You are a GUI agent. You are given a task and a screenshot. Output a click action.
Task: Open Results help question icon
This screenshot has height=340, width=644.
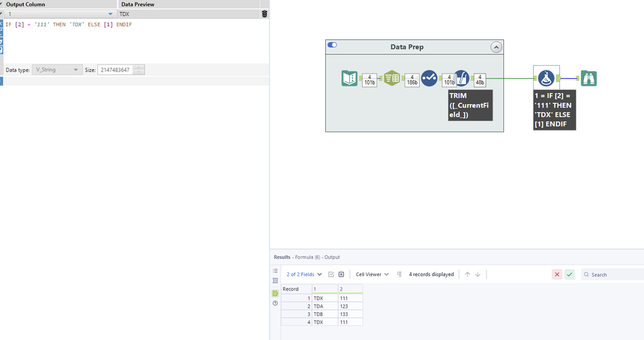[275, 303]
